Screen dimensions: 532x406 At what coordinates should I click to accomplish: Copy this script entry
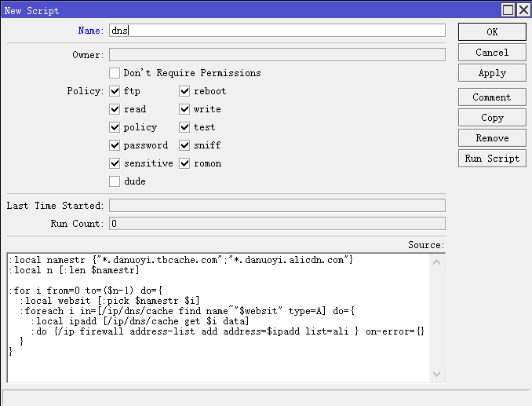[492, 118]
